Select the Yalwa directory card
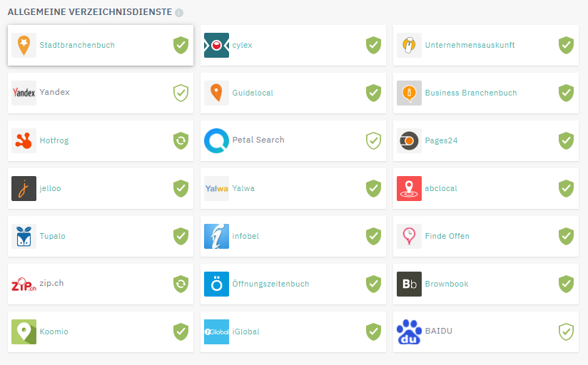 coord(293,188)
